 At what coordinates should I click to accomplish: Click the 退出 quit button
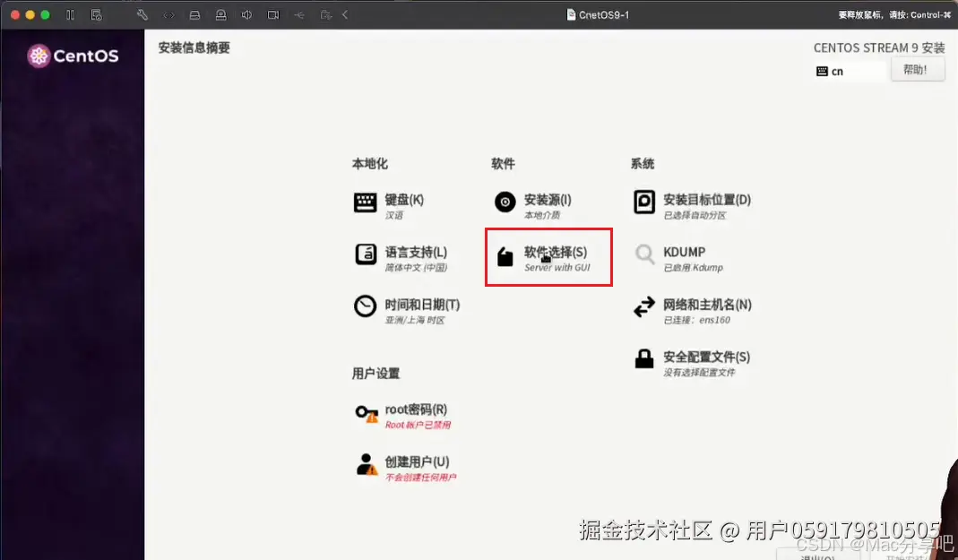click(x=817, y=556)
